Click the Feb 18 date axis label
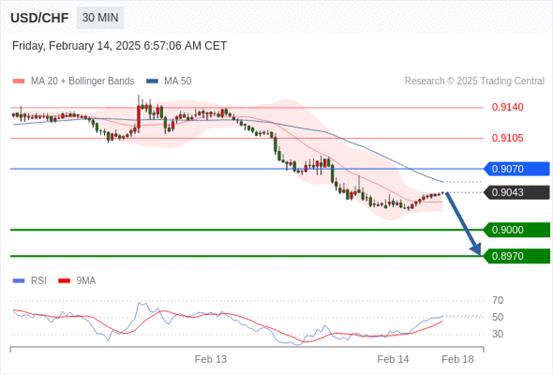 click(458, 359)
